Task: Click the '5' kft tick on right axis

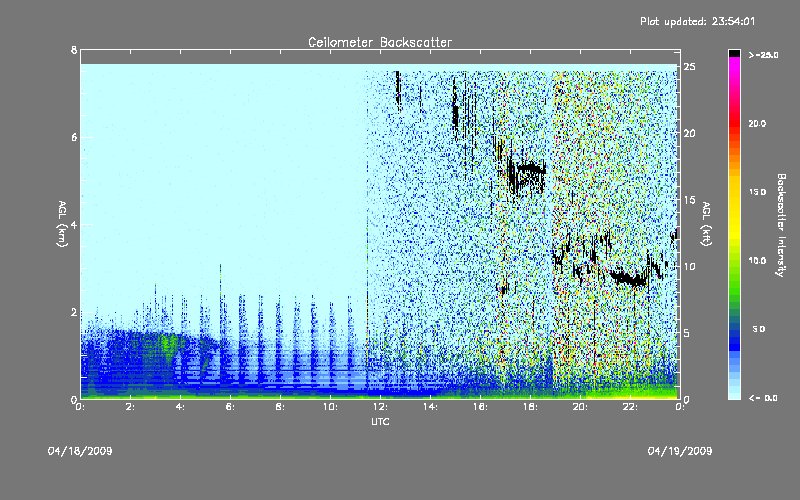Action: click(x=687, y=333)
